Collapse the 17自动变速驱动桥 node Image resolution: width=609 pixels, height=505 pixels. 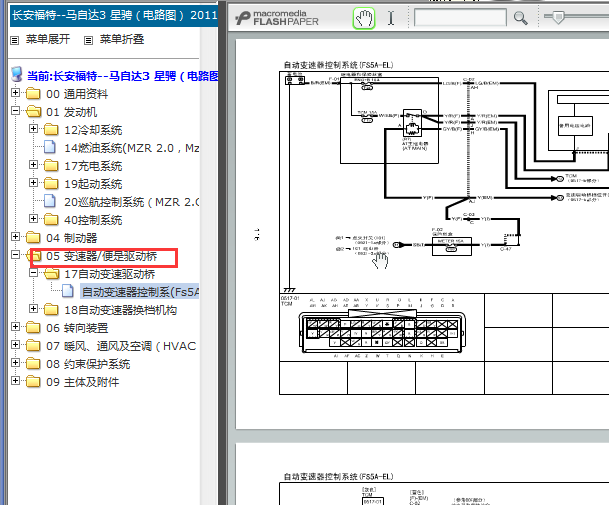tap(33, 273)
